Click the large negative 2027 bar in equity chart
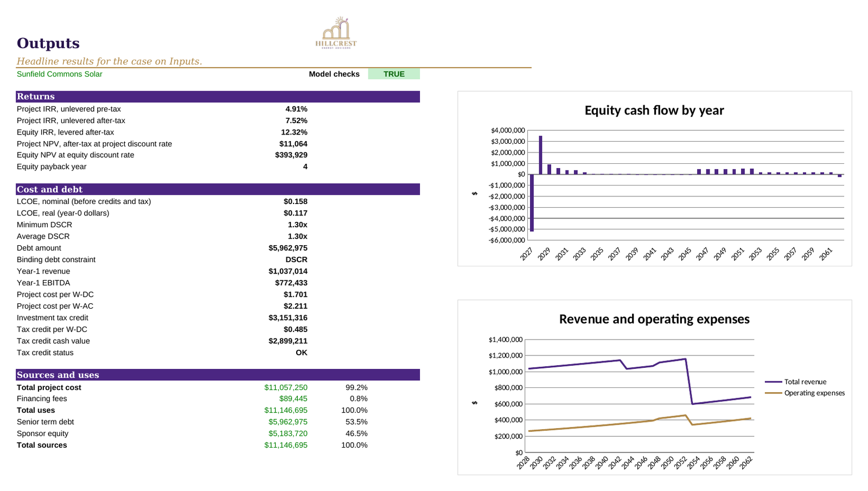 point(532,203)
